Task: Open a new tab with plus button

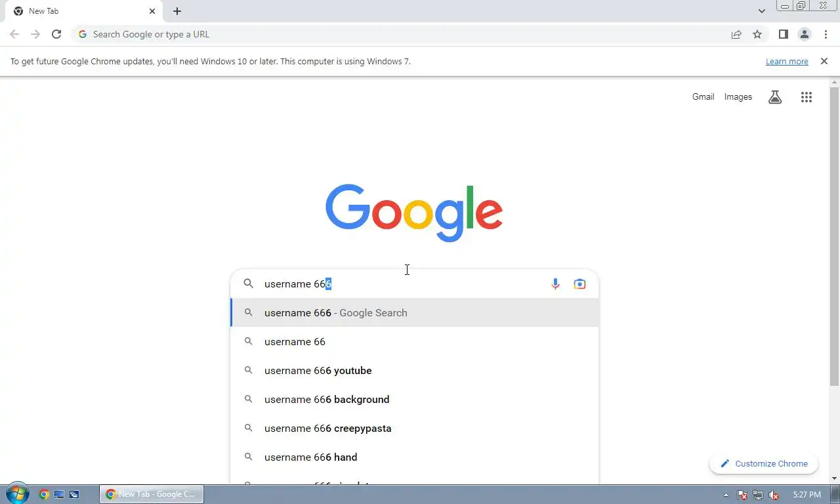Action: tap(177, 11)
